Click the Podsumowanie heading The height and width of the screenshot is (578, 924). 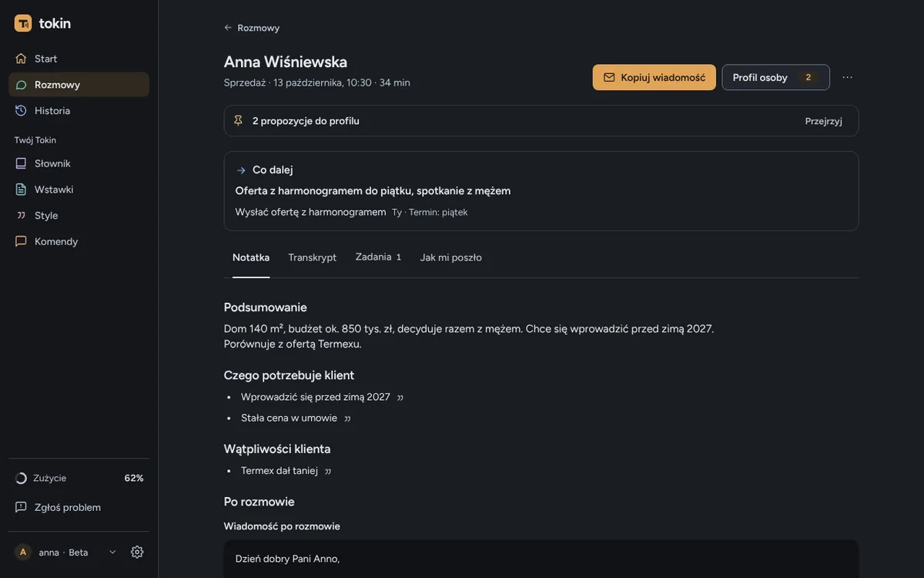click(x=265, y=307)
